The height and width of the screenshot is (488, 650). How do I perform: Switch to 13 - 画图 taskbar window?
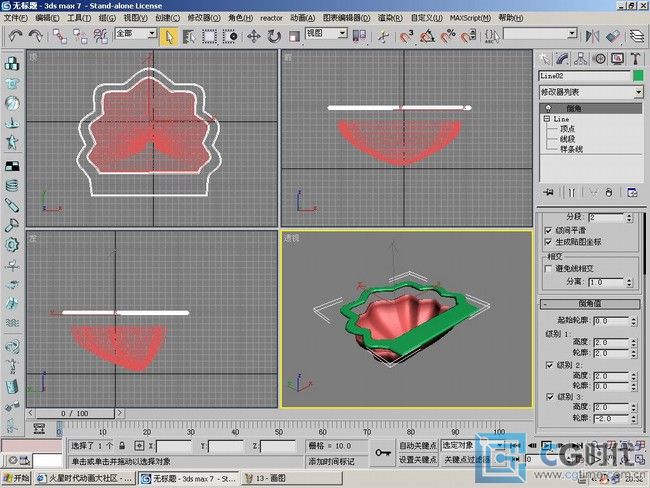point(292,478)
